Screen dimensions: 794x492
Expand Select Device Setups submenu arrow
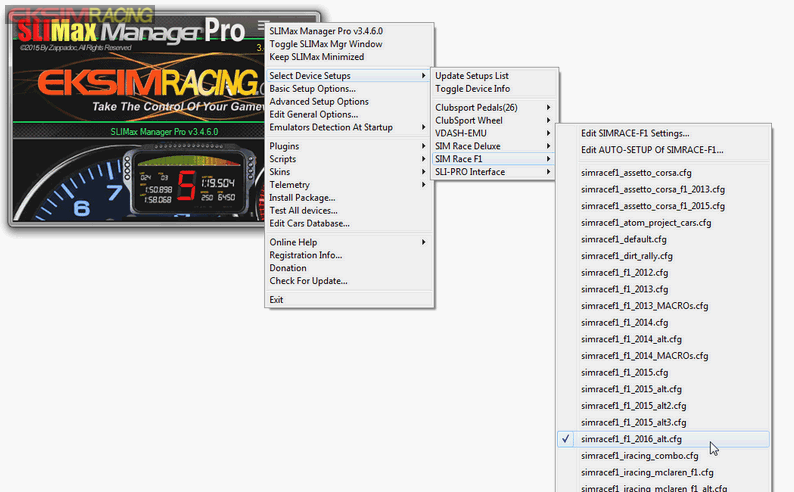point(423,75)
